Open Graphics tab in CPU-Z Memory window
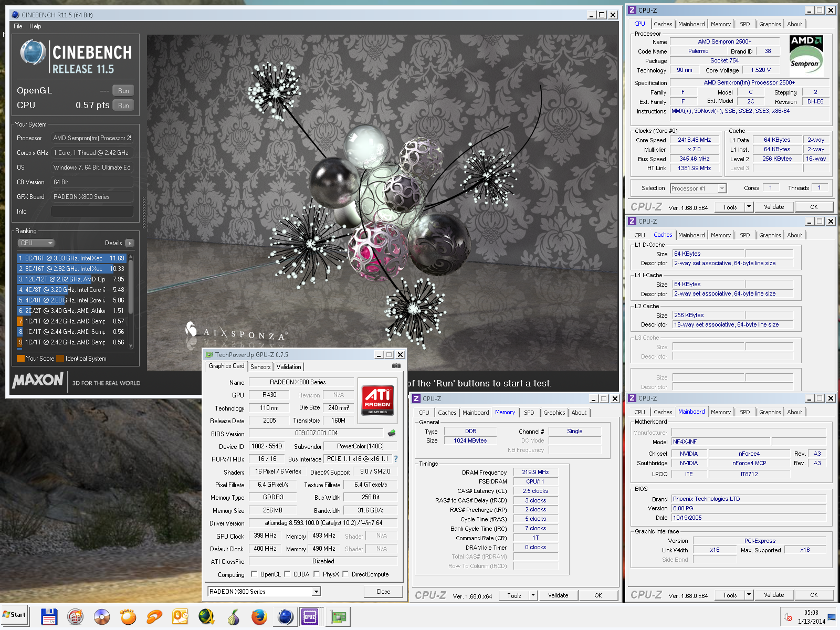The width and height of the screenshot is (840, 630). 554,413
